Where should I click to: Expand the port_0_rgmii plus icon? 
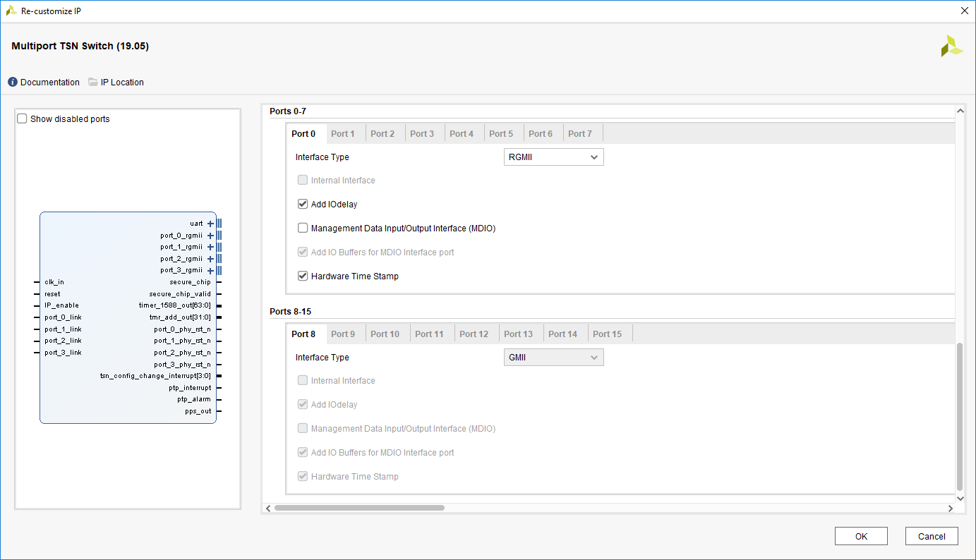tap(210, 236)
